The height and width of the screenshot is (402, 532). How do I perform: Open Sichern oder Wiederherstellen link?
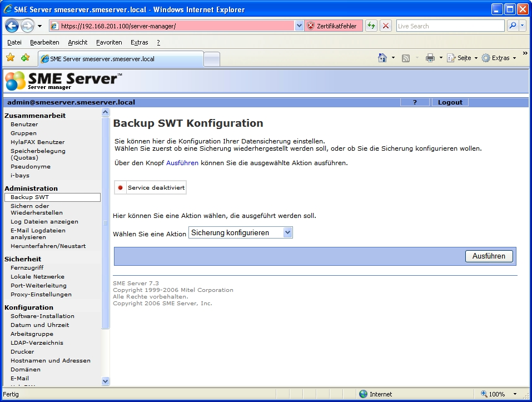(x=37, y=209)
